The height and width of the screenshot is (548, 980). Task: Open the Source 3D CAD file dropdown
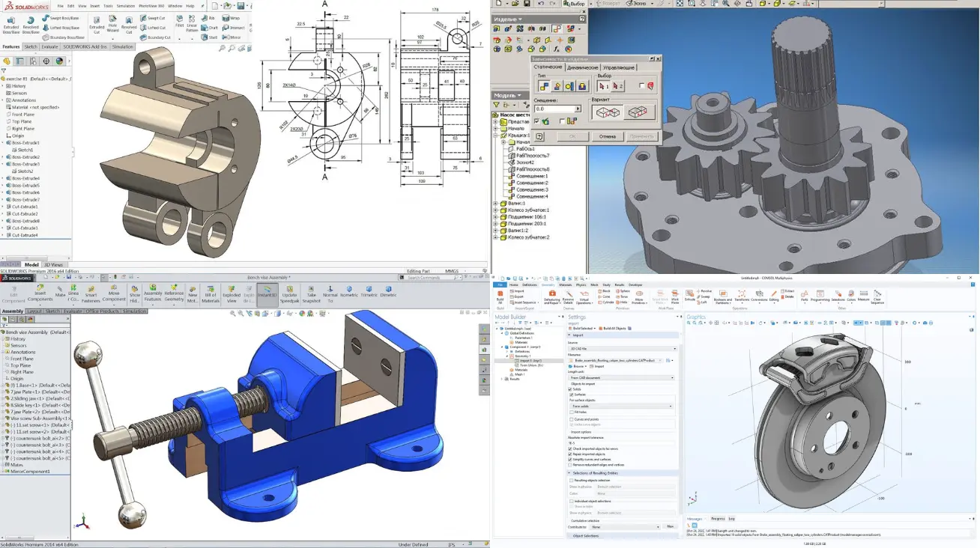coord(622,349)
